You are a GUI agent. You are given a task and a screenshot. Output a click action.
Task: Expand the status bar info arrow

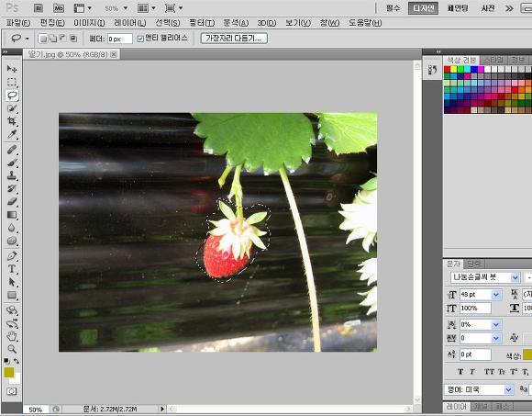[161, 409]
